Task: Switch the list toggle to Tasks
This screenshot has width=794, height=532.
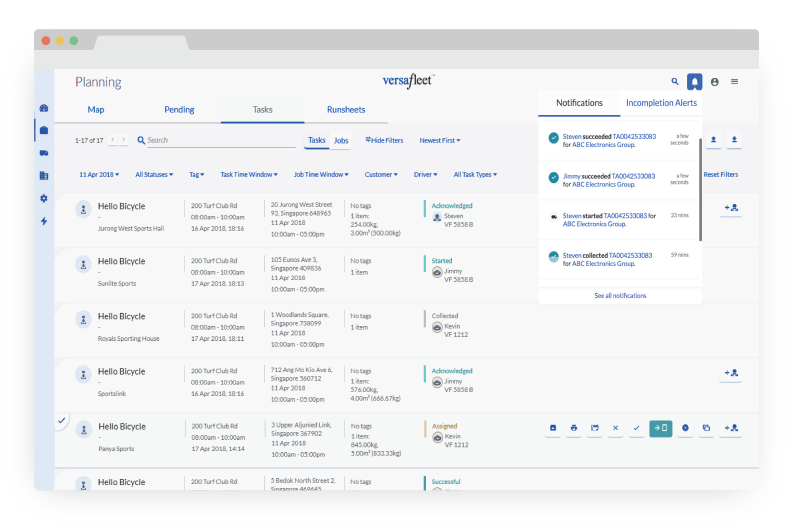Action: click(x=316, y=141)
